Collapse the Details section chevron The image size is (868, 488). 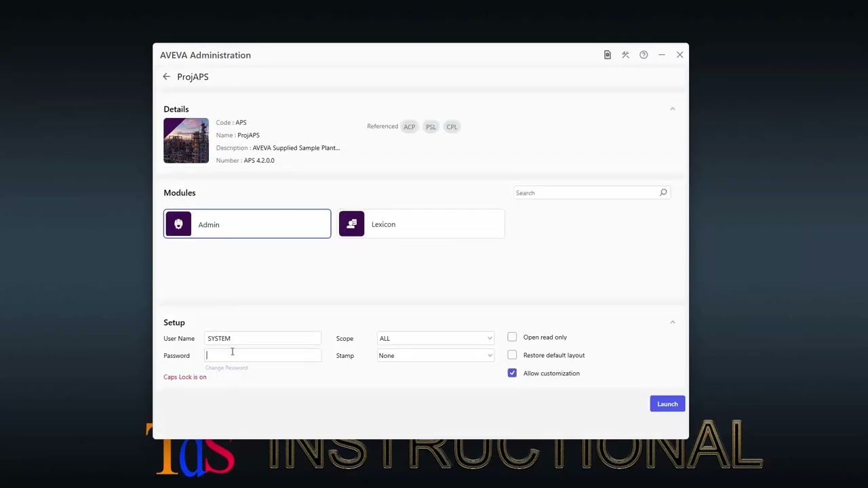pyautogui.click(x=673, y=109)
